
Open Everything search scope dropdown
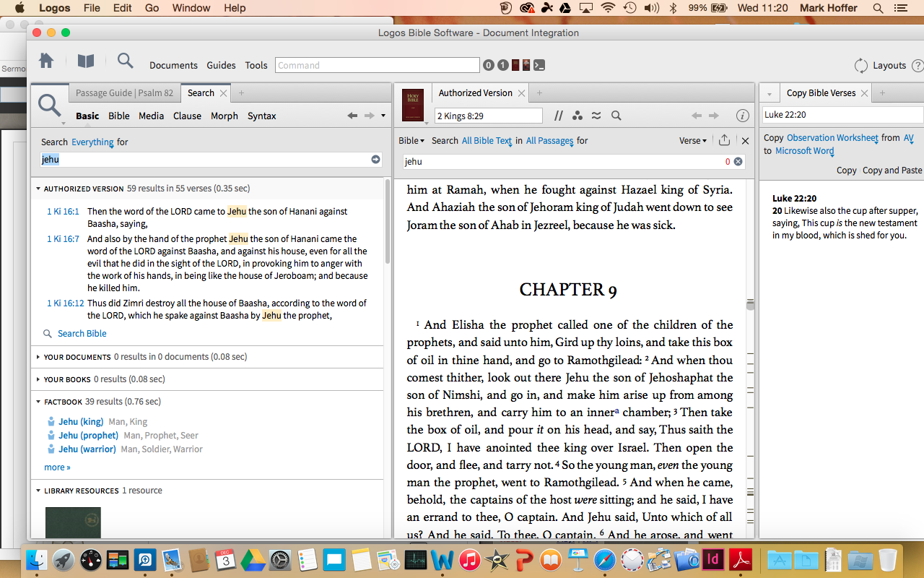click(x=92, y=142)
